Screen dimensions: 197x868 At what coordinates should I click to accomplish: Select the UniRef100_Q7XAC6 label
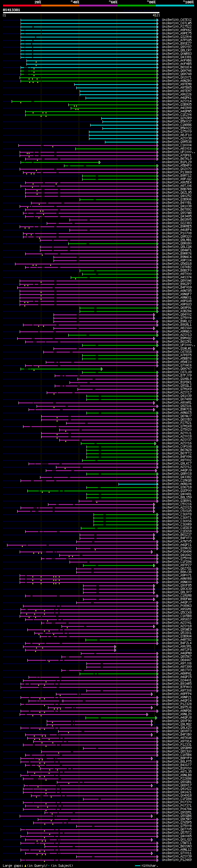(x=176, y=365)
